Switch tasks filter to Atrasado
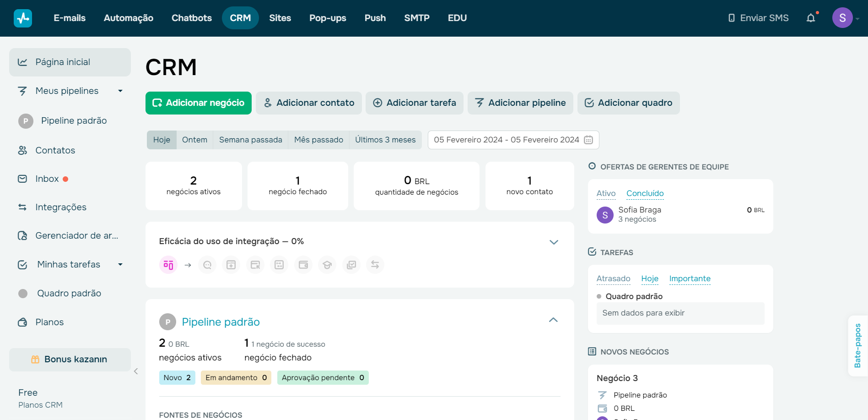868x420 pixels. point(613,278)
